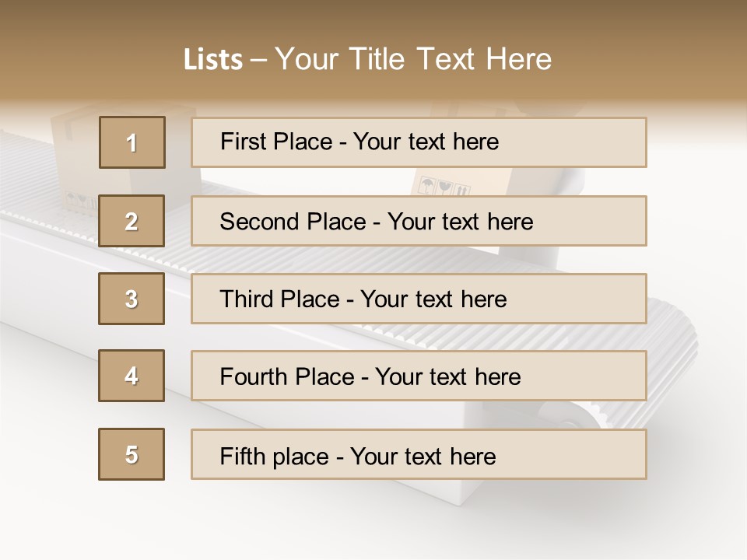Select the number 3 box
The image size is (747, 560).
[132, 299]
